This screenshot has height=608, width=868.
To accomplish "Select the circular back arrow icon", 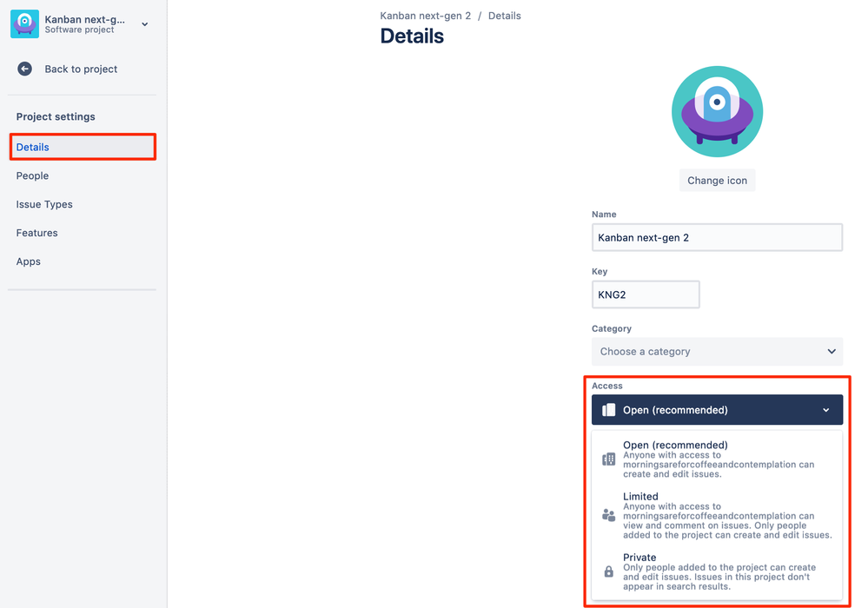I will click(24, 69).
